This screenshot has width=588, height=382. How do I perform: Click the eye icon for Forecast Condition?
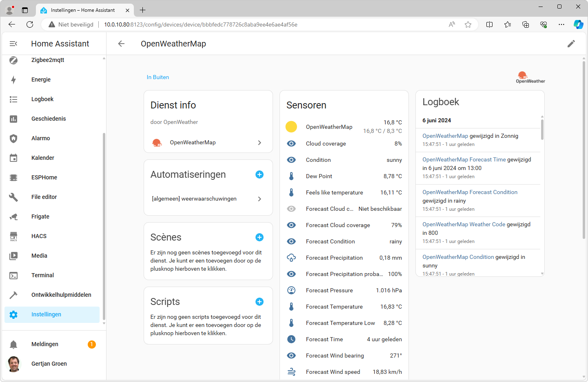[291, 241]
